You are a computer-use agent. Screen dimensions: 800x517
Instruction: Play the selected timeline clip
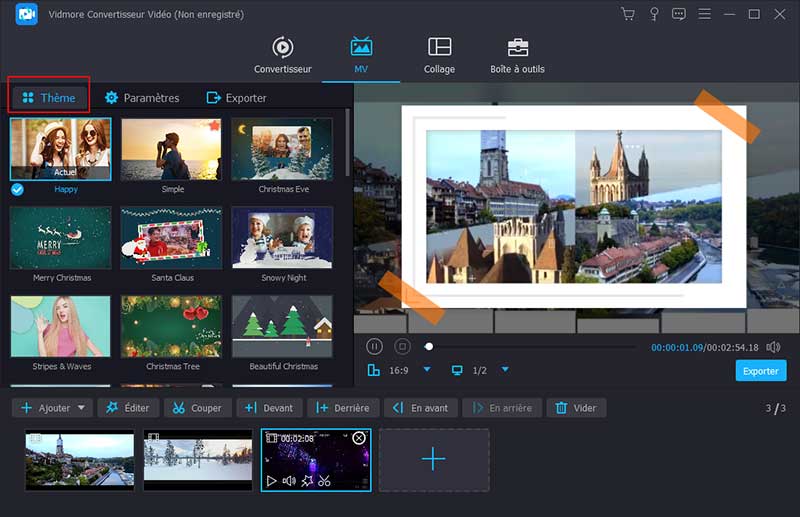tap(271, 481)
